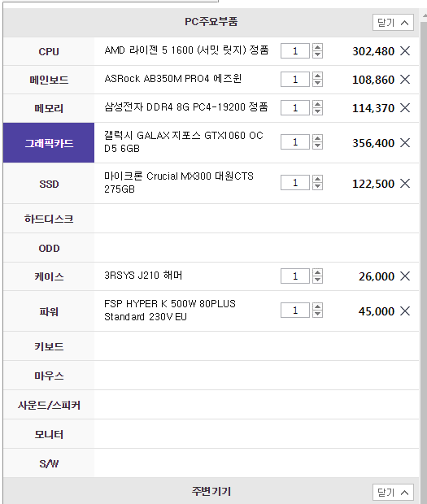Remove the 3RSYS J210 case item
The height and width of the screenshot is (504, 427).
pos(405,276)
